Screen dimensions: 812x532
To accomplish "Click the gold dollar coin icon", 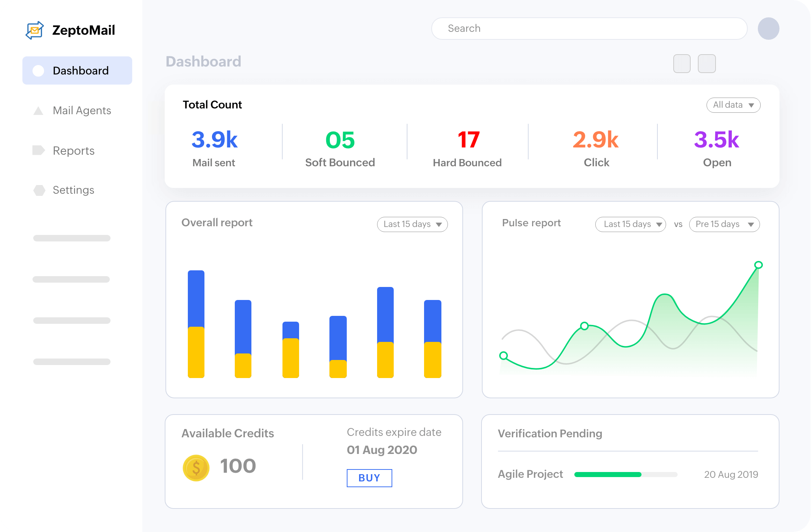I will tap(196, 468).
